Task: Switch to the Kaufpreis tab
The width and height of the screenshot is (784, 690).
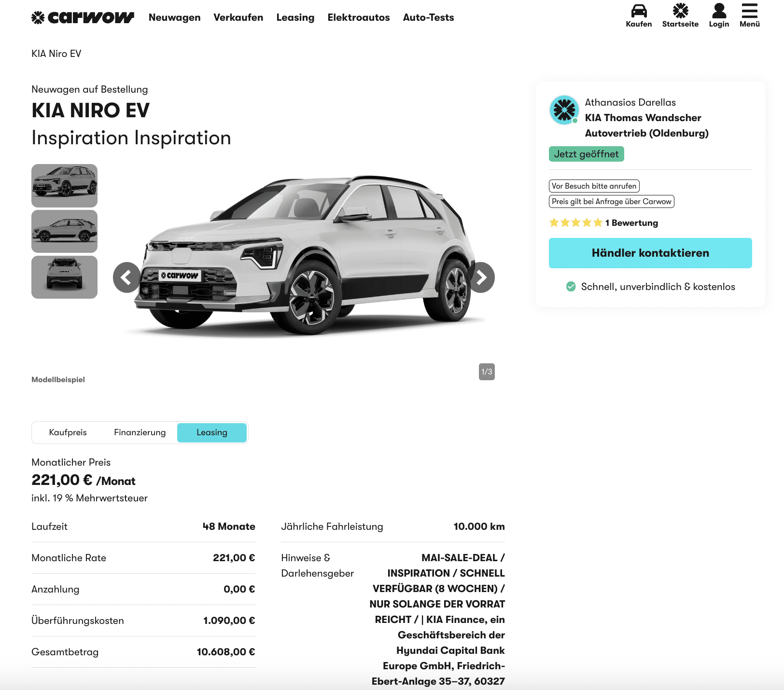Action: pos(68,432)
